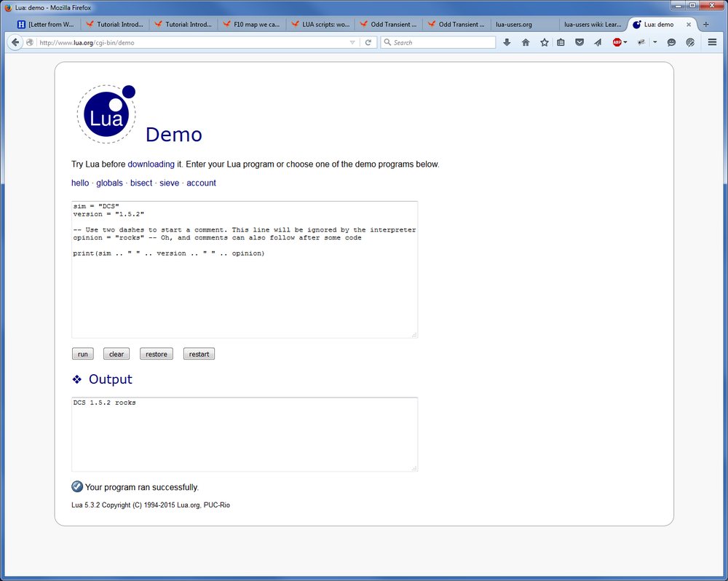728x581 pixels.
Task: Click inside the Output text area
Action: tap(245, 434)
